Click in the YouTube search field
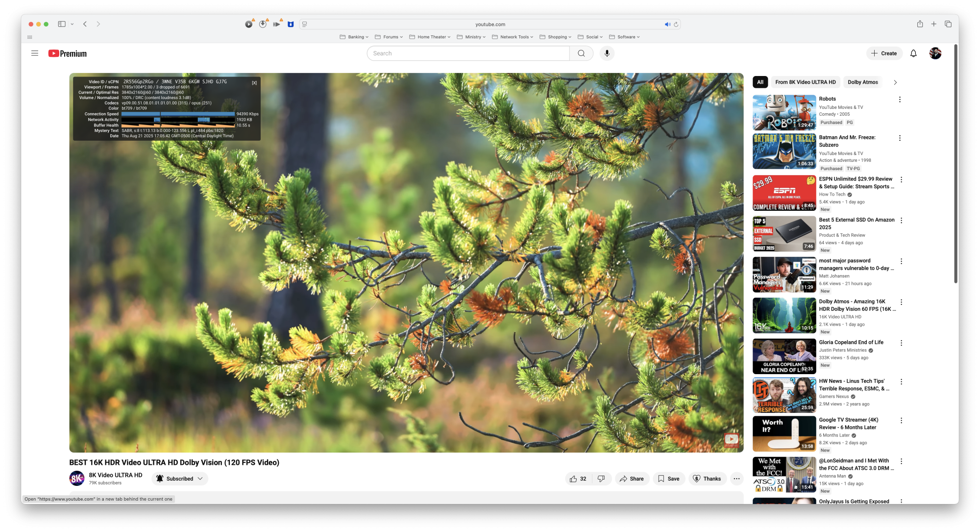 (x=468, y=53)
